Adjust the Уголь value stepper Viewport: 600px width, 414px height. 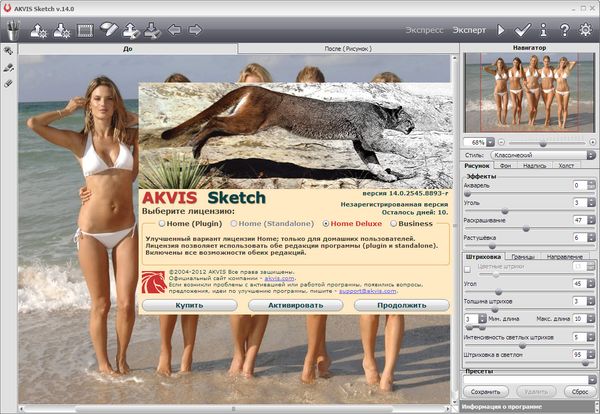coord(591,203)
